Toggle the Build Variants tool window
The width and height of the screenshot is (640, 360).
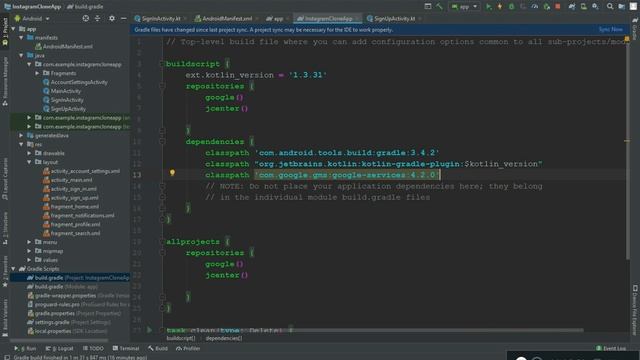(5, 318)
